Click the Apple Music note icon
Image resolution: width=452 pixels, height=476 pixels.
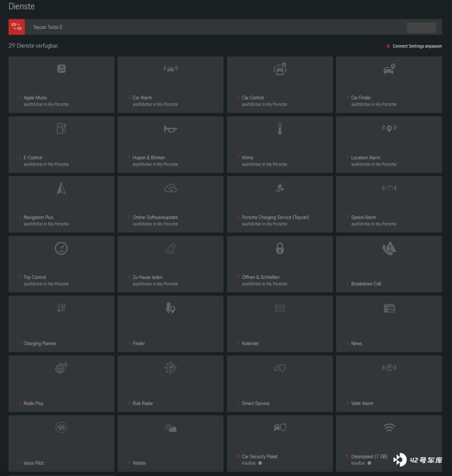[x=61, y=69]
